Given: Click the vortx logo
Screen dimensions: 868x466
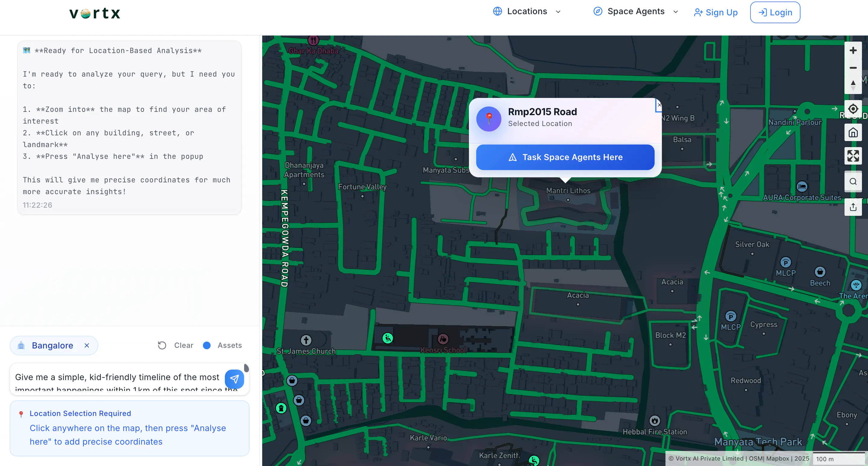Looking at the screenshot, I should pos(94,13).
